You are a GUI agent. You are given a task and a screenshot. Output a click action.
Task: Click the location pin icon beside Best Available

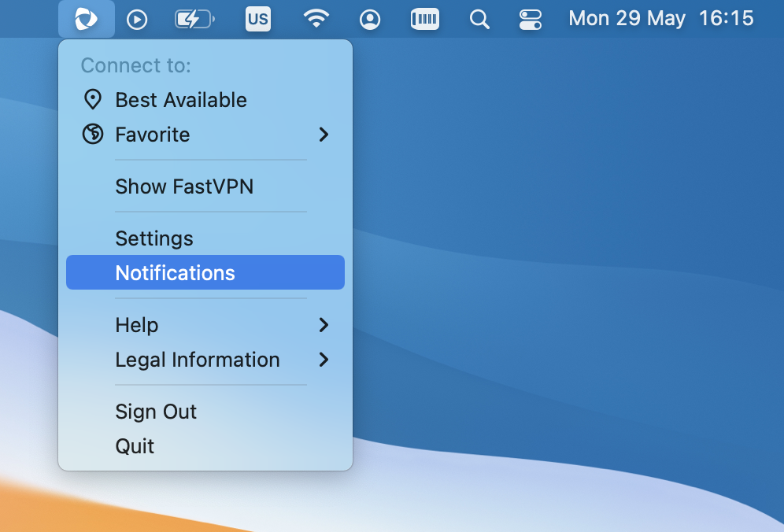click(93, 99)
